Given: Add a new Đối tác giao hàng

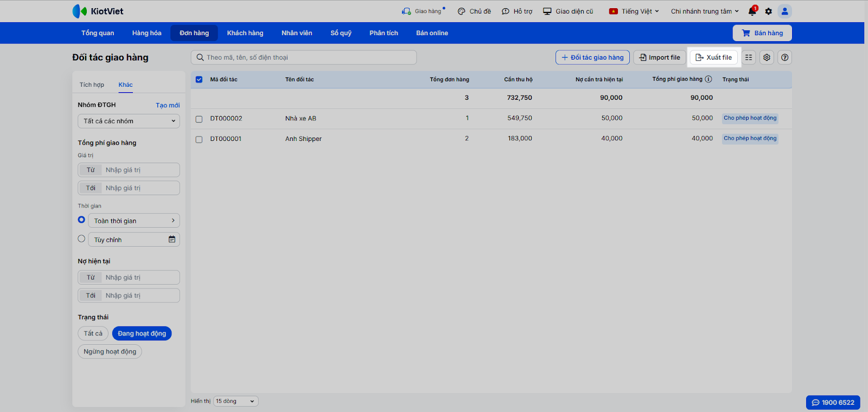Looking at the screenshot, I should coord(592,57).
